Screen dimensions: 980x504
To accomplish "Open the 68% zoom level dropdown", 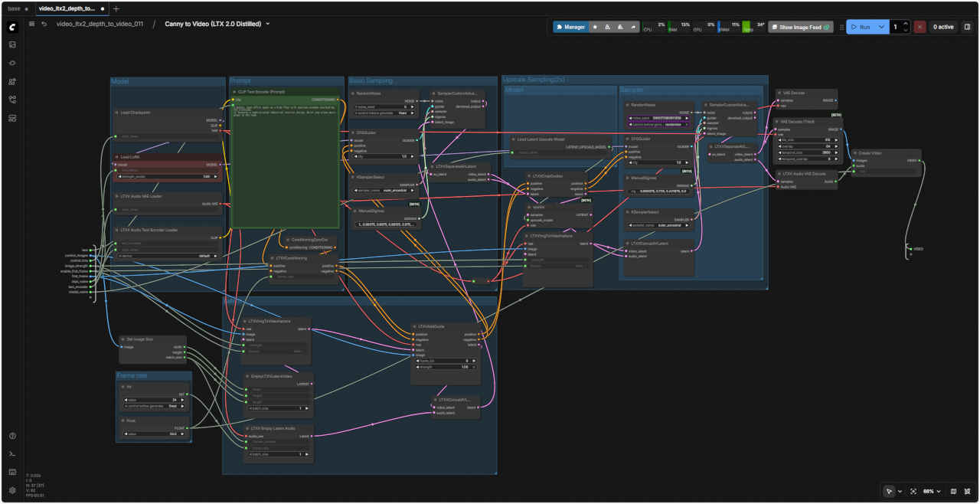I will pyautogui.click(x=930, y=491).
